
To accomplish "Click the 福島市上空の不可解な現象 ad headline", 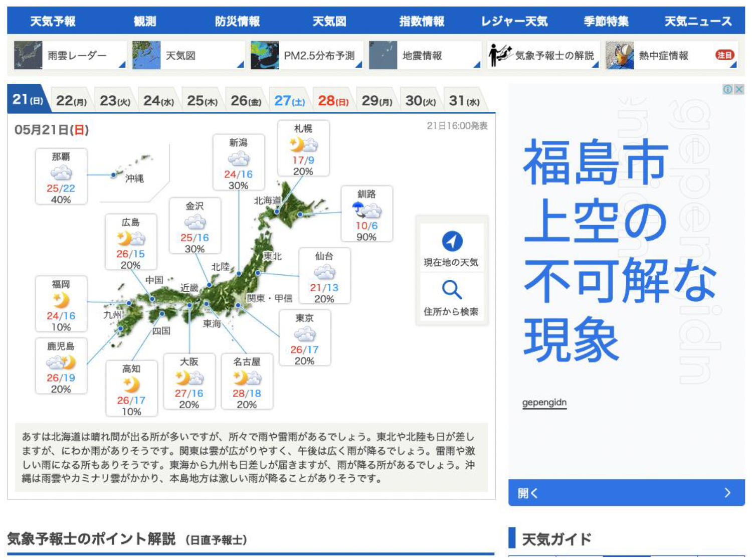I will click(620, 250).
